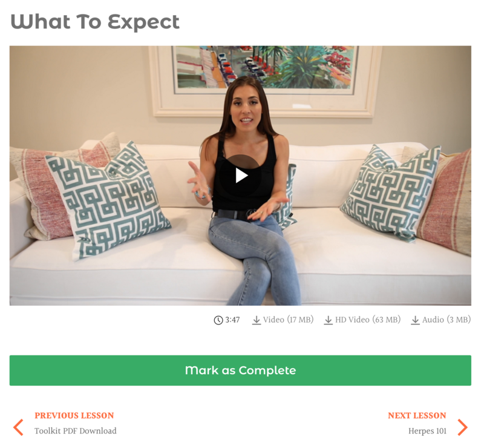
Task: Click the Mark as Complete button
Action: [240, 371]
